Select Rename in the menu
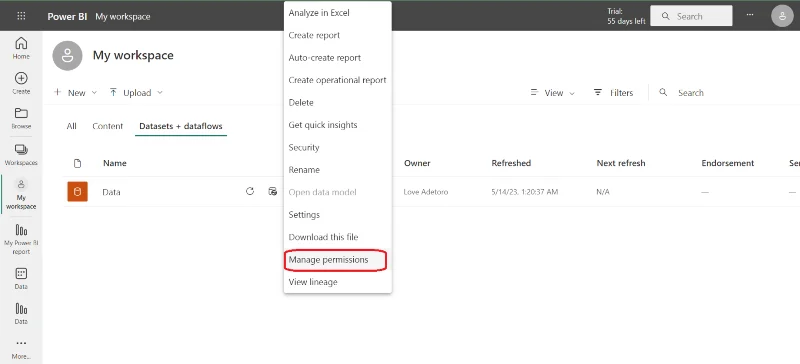This screenshot has width=800, height=364. (x=338, y=170)
